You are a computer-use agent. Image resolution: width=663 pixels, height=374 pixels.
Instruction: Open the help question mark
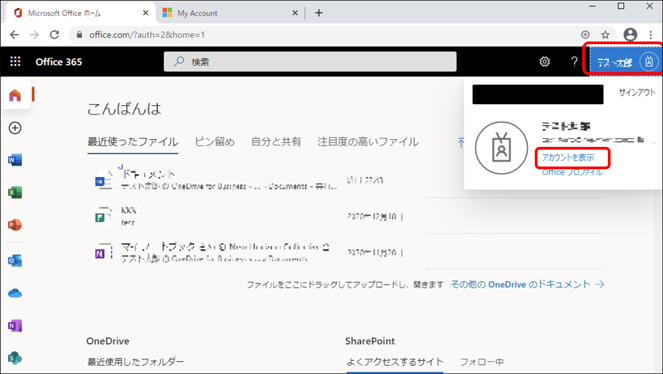point(574,62)
